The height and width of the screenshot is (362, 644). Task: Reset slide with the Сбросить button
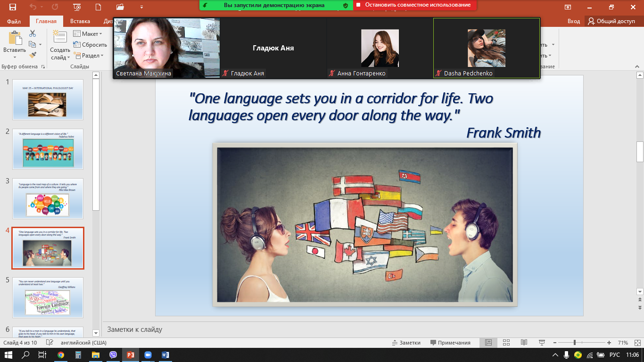(x=90, y=45)
